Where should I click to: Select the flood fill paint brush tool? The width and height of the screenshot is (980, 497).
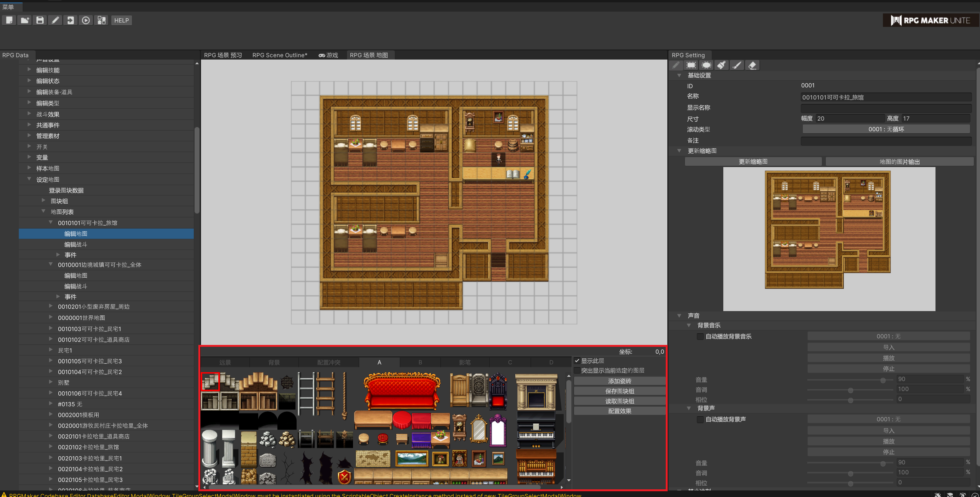[x=721, y=65]
